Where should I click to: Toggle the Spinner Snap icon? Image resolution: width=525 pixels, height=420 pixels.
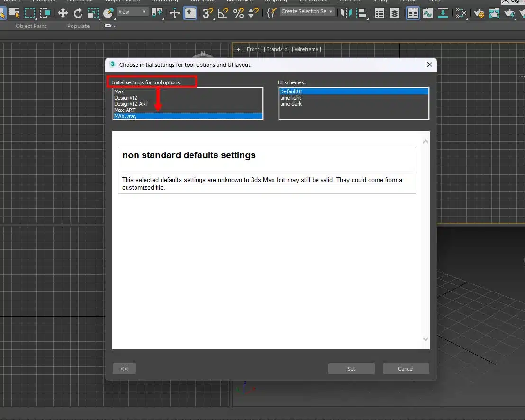coord(253,13)
